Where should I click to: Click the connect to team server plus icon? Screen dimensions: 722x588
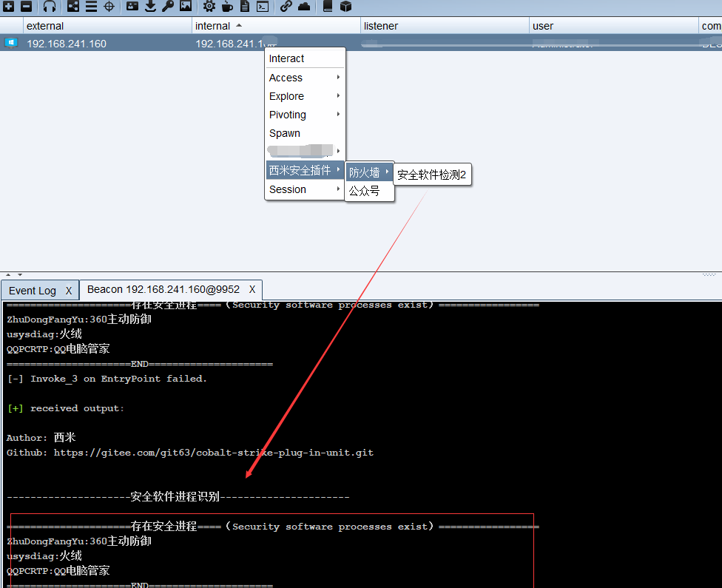pos(9,7)
